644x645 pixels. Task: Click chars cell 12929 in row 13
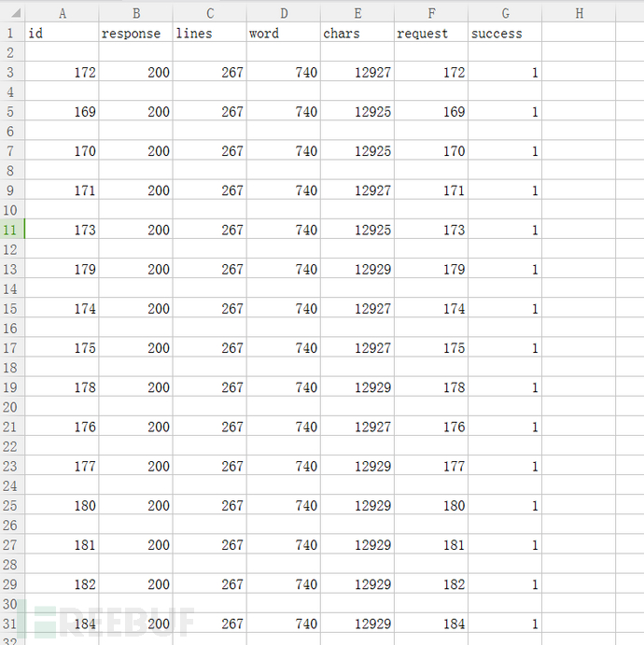357,269
